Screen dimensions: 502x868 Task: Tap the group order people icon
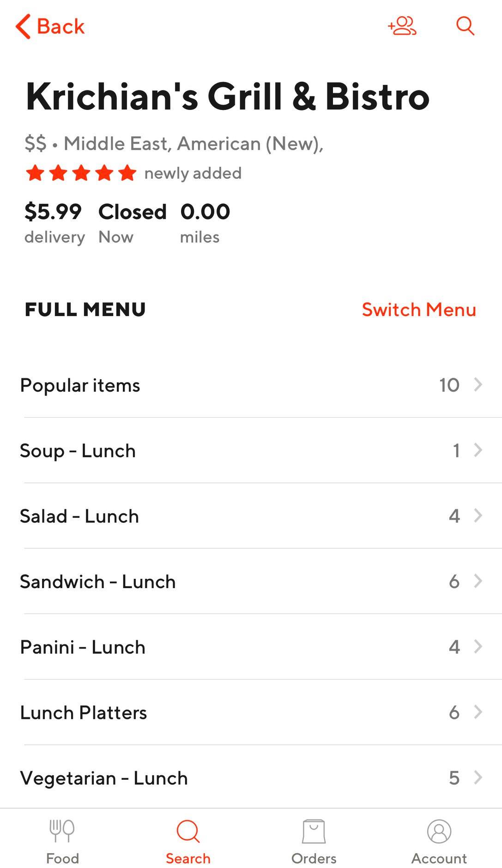coord(402,26)
